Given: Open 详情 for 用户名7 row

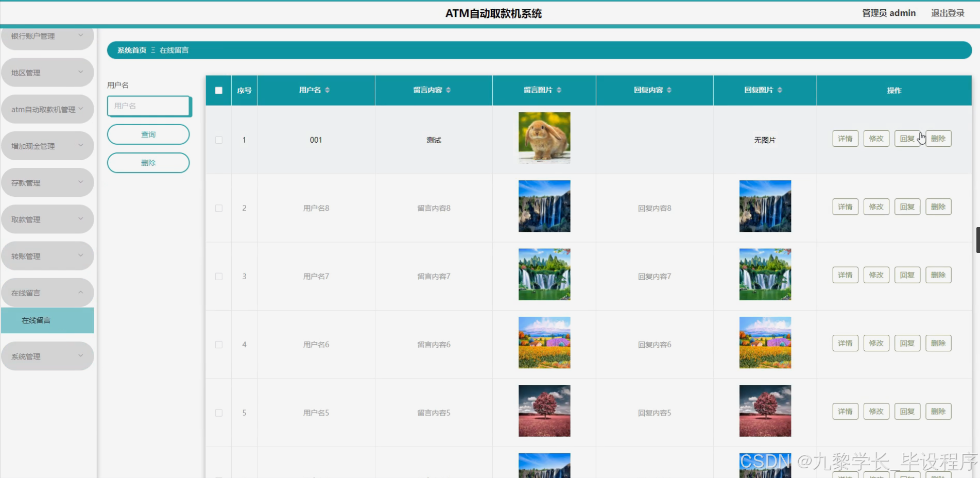Looking at the screenshot, I should pyautogui.click(x=845, y=275).
